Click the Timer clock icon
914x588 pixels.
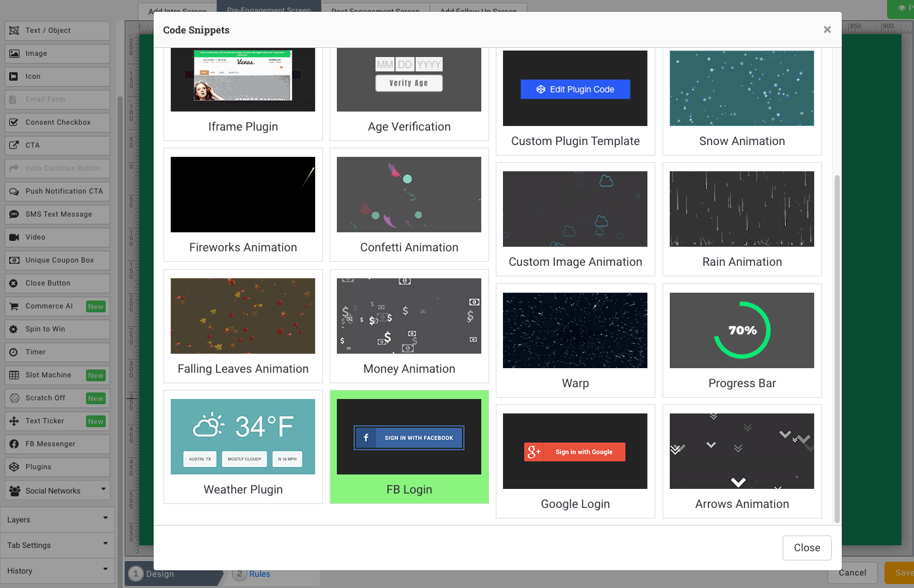pos(13,352)
